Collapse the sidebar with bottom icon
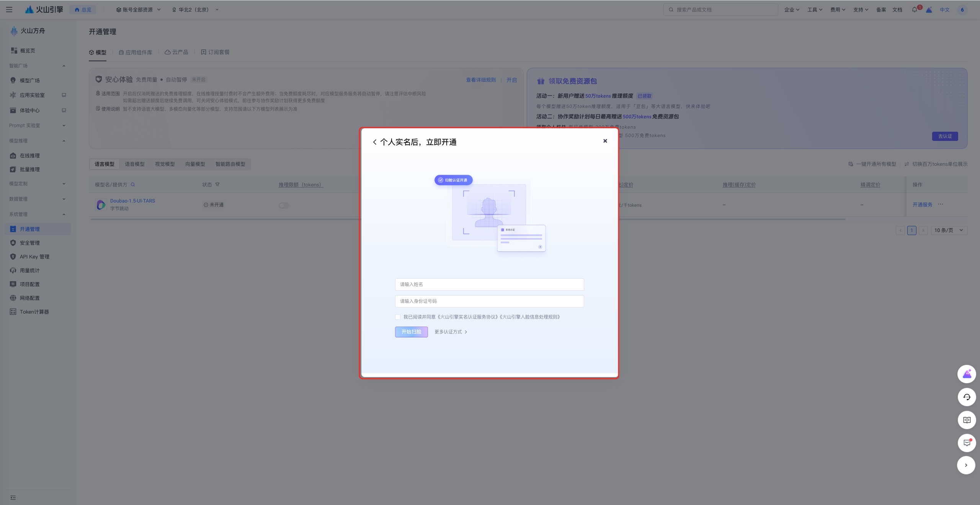 pyautogui.click(x=13, y=498)
